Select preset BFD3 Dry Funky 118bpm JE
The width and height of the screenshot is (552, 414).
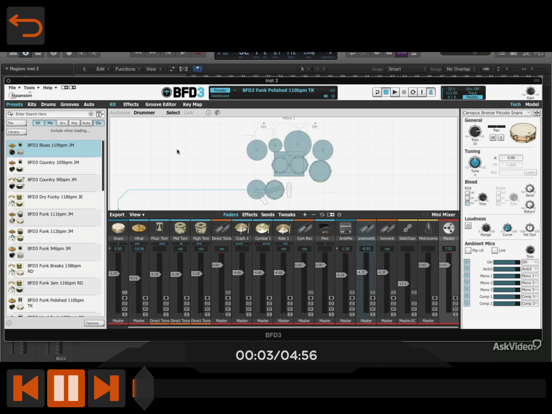[54, 200]
